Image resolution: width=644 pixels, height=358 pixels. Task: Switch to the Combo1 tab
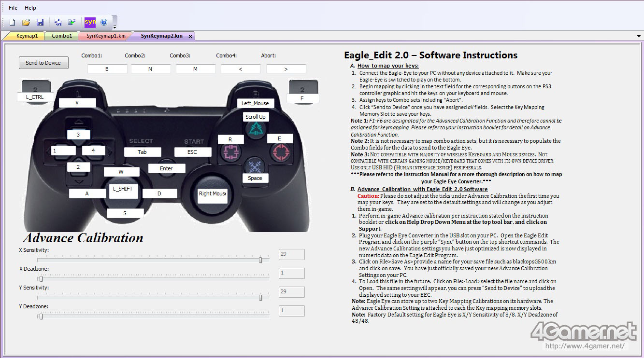coord(62,36)
